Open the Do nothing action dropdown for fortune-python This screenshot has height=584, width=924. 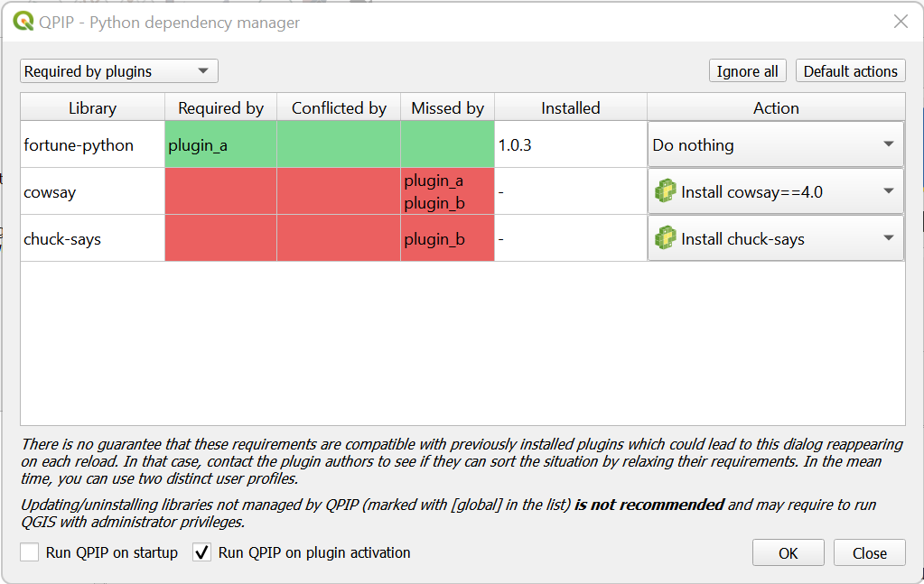(776, 144)
